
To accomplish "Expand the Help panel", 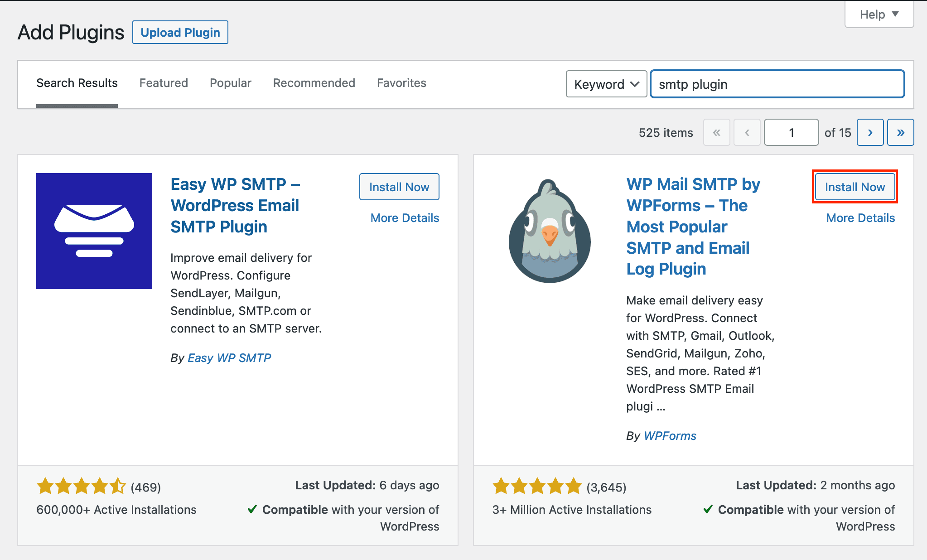I will click(878, 14).
